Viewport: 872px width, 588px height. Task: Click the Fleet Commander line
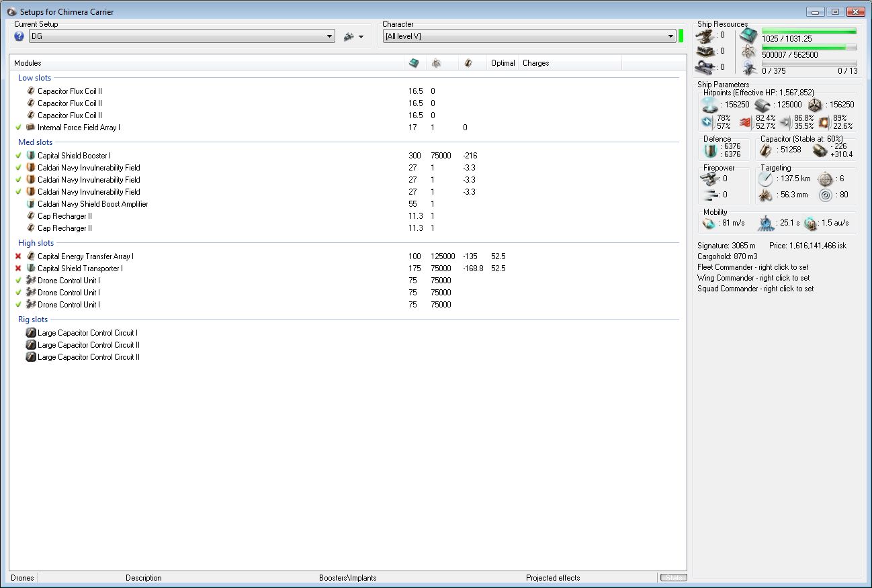click(753, 267)
